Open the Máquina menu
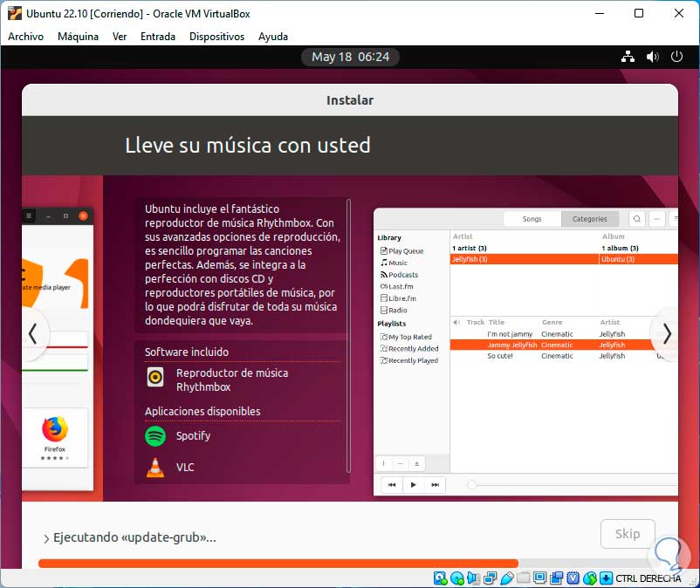700x588 pixels. click(x=79, y=37)
